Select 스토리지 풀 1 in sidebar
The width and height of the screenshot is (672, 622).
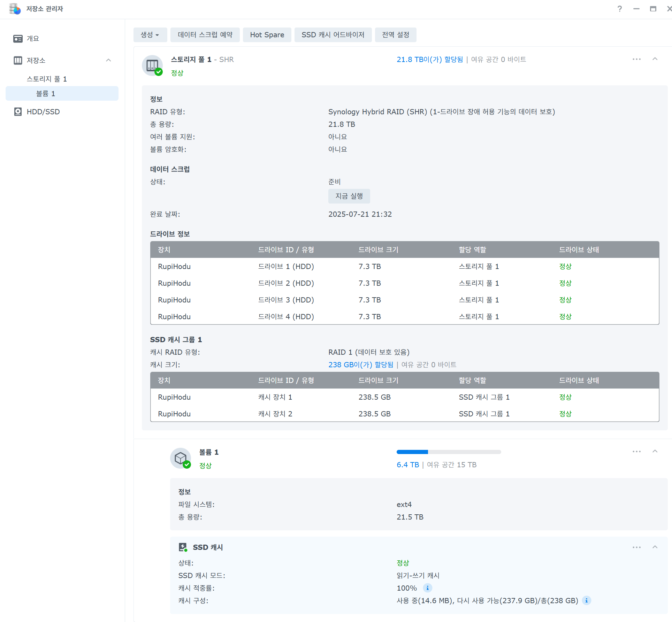(47, 79)
